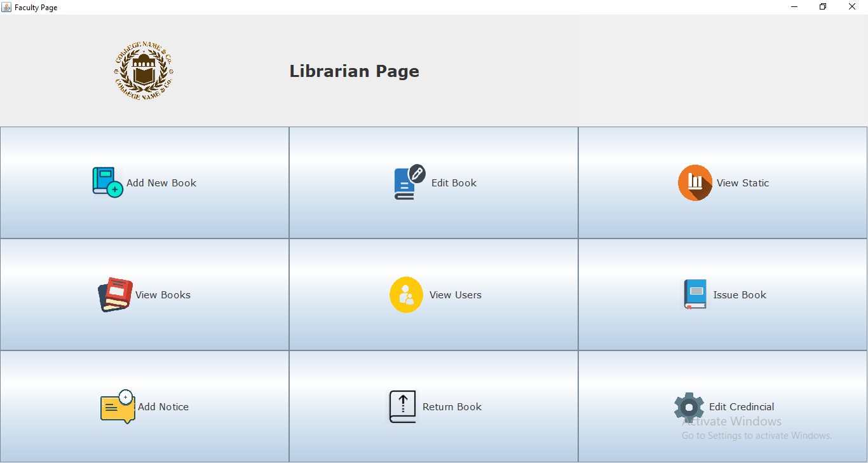Viewport: 868px width, 463px height.
Task: Select the Add New Book icon
Action: pyautogui.click(x=107, y=183)
